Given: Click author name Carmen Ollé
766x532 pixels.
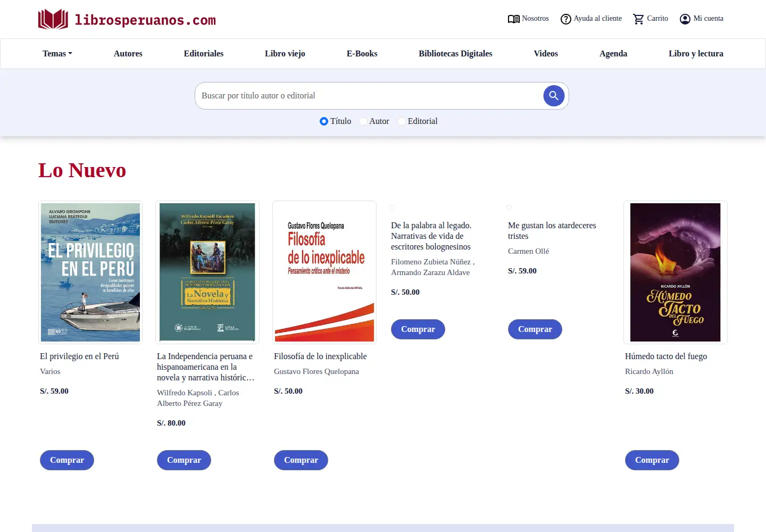Looking at the screenshot, I should click(528, 251).
